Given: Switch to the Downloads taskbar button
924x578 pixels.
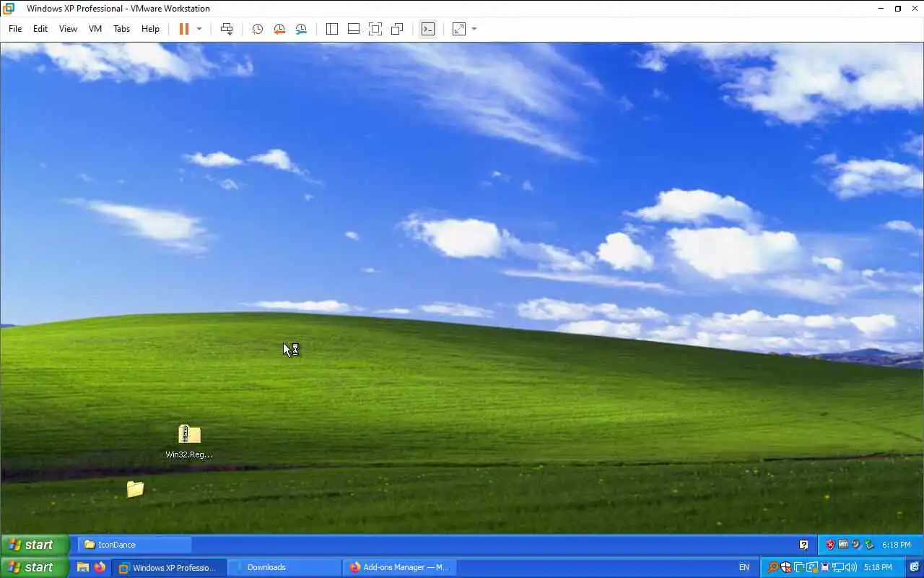Looking at the screenshot, I should coord(285,567).
